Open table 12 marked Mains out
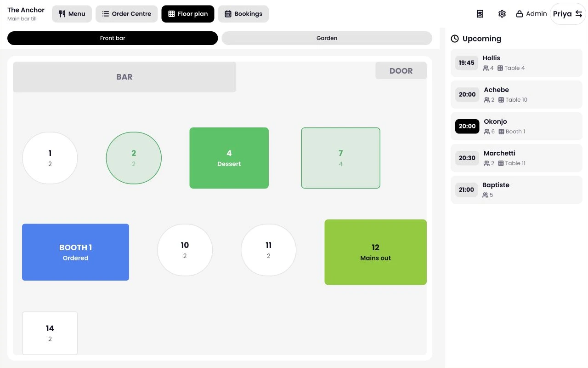Viewport: 588px width, 368px height. pos(376,252)
